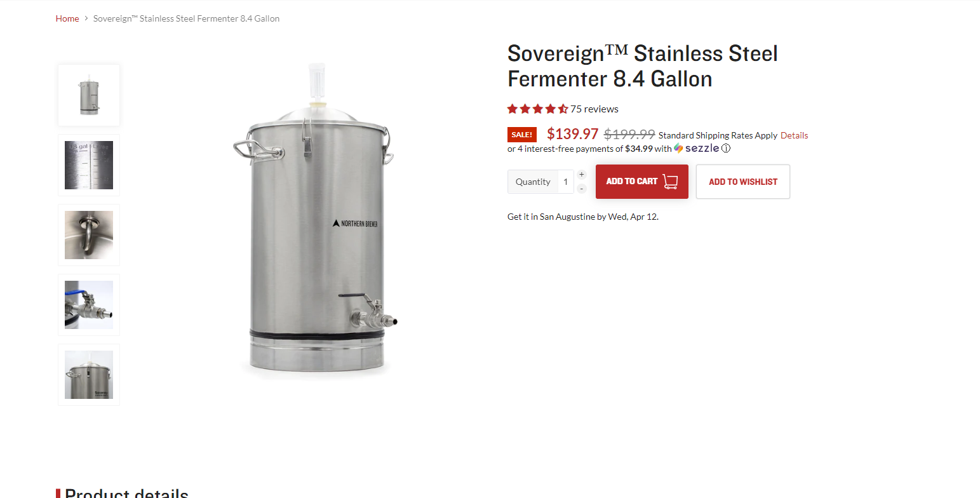Viewport: 980px width, 498px height.
Task: Go to Home via breadcrumb
Action: pos(67,18)
